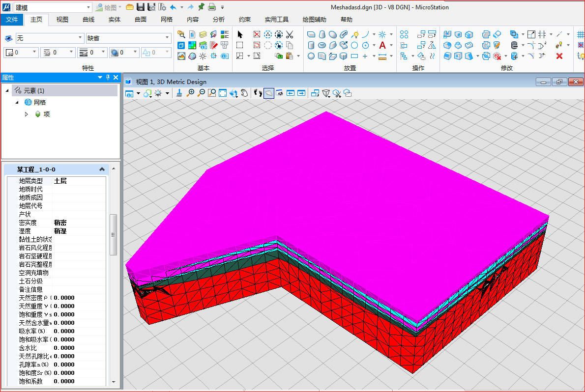Select the Cylinder solid tool
585x392 pixels.
coord(311,46)
